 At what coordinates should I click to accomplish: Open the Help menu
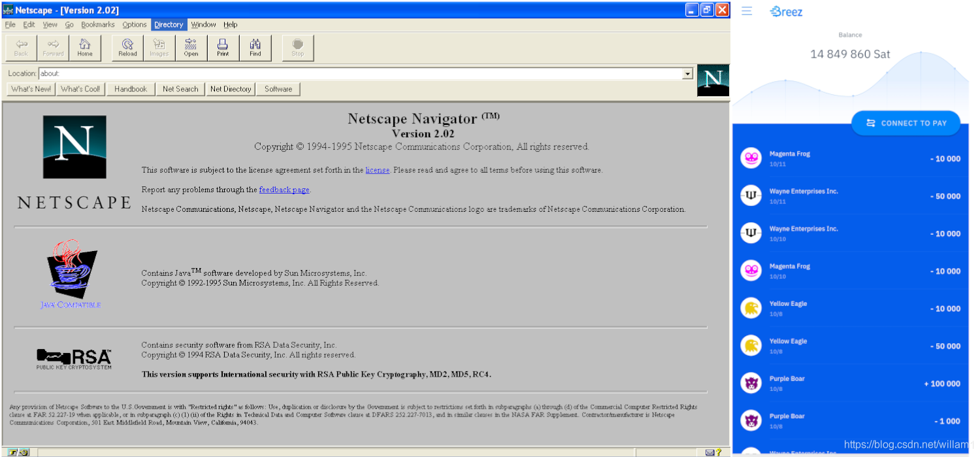point(231,25)
